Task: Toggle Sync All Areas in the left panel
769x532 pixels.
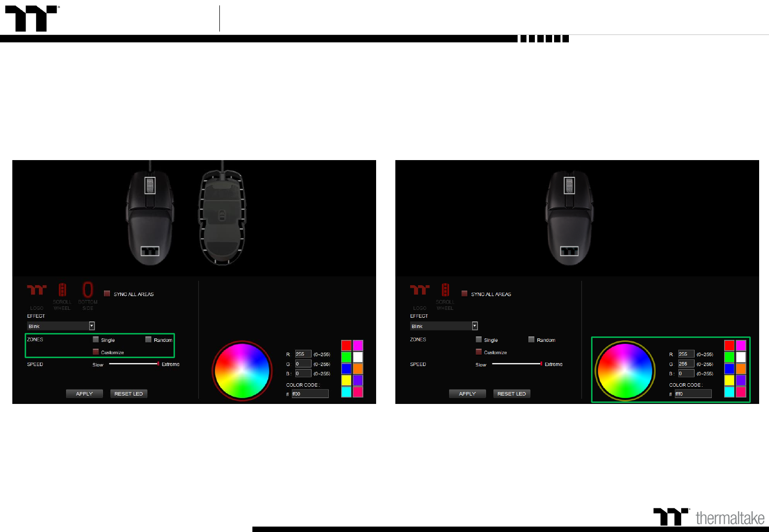Action: [x=107, y=294]
